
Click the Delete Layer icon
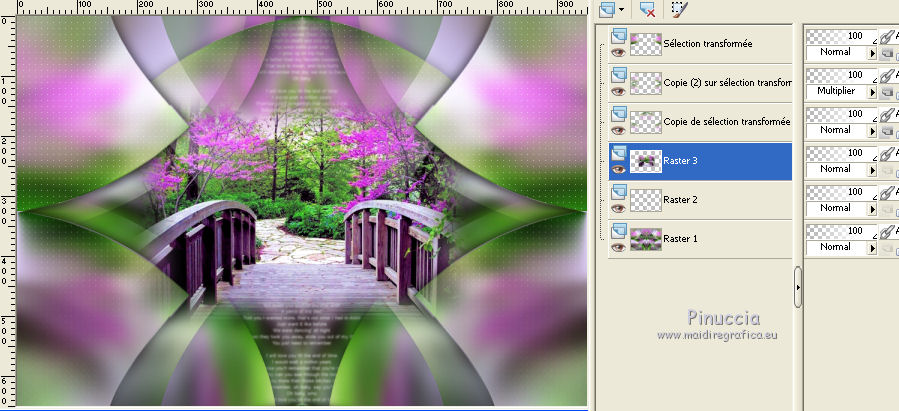tap(648, 10)
